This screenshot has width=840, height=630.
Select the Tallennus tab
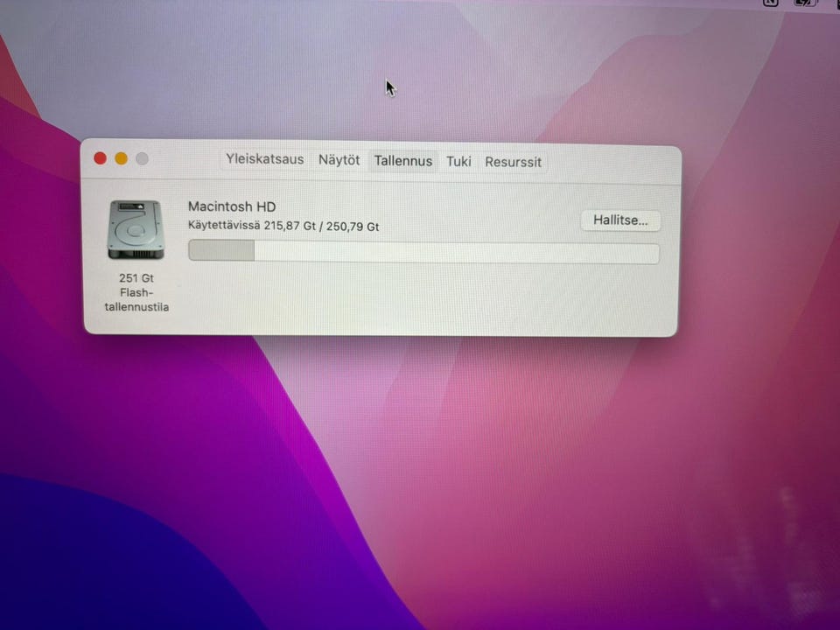tap(402, 161)
